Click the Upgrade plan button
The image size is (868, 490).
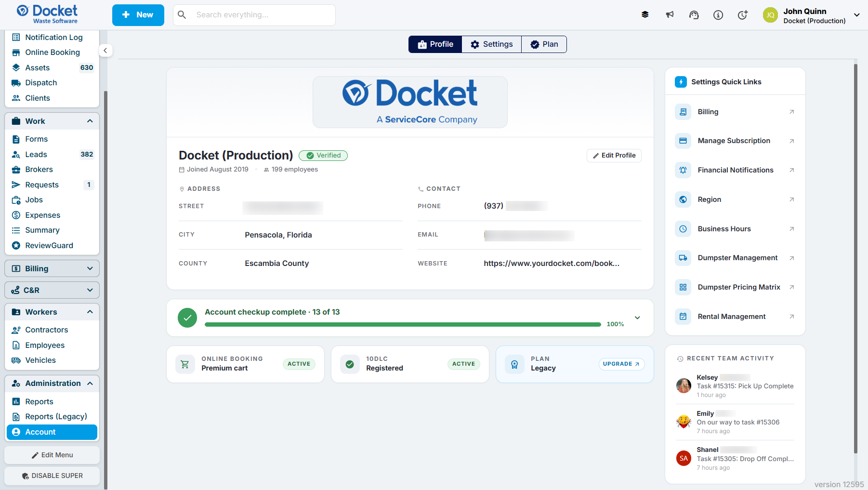coord(621,364)
